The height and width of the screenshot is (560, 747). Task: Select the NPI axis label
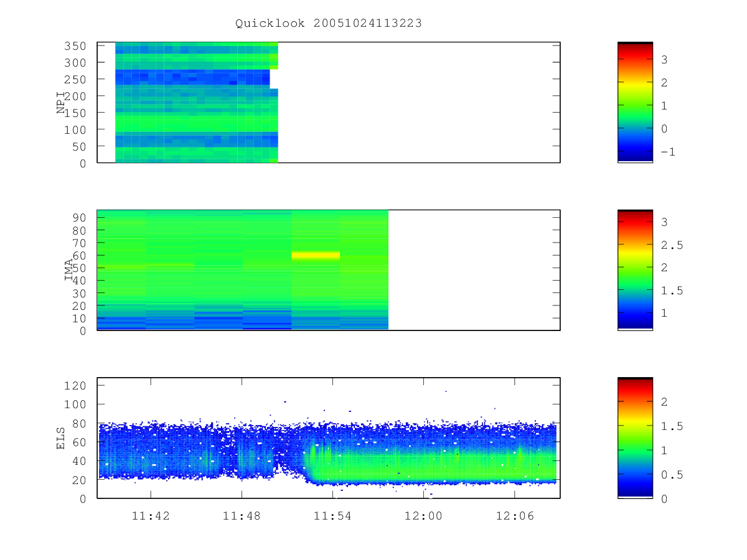tap(61, 102)
